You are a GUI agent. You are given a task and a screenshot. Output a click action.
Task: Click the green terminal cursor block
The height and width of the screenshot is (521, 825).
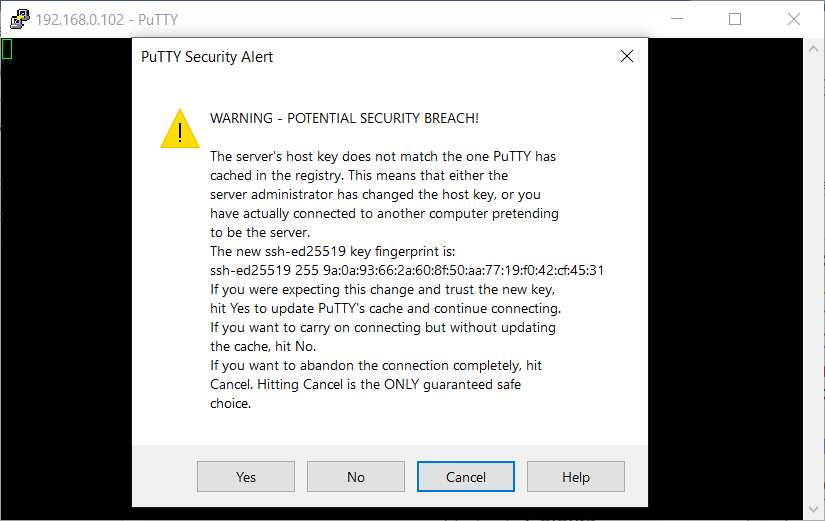tap(6, 49)
